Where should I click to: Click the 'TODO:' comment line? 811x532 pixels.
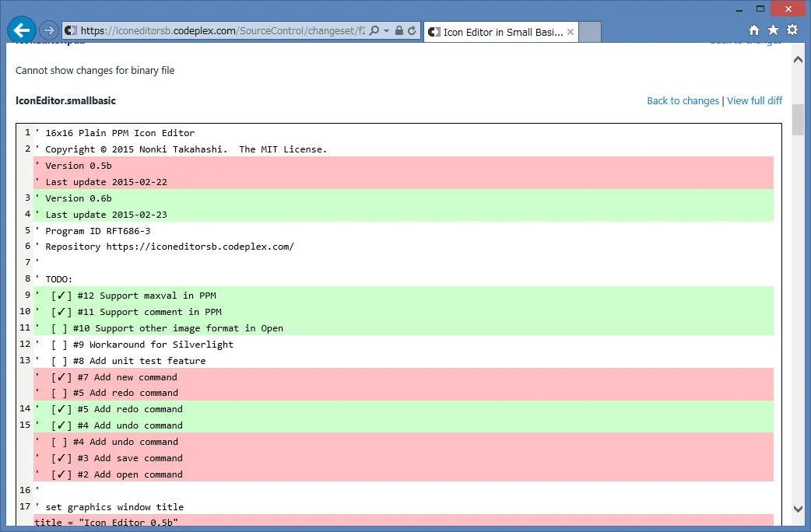click(404, 279)
